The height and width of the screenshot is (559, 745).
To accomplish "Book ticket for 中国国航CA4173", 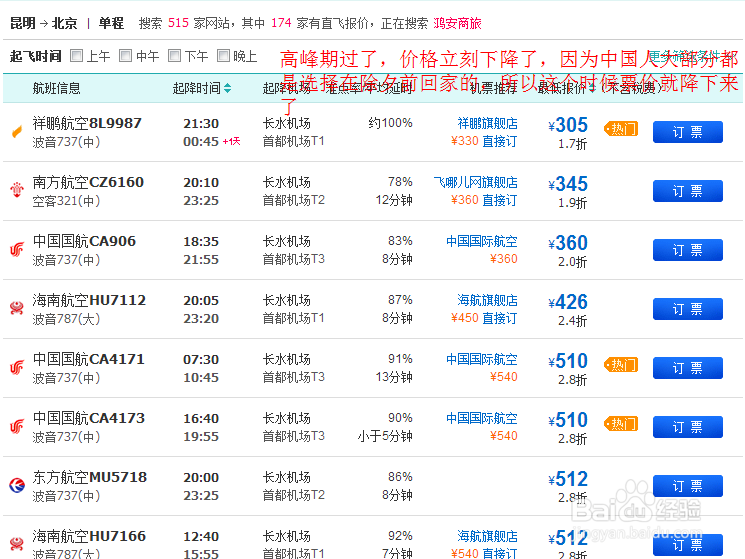I will click(x=688, y=427).
